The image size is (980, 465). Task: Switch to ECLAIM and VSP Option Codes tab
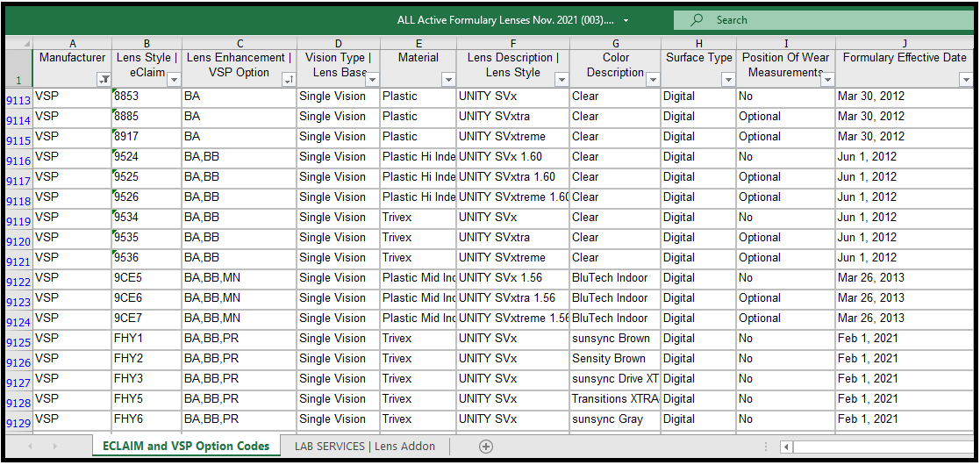186,447
